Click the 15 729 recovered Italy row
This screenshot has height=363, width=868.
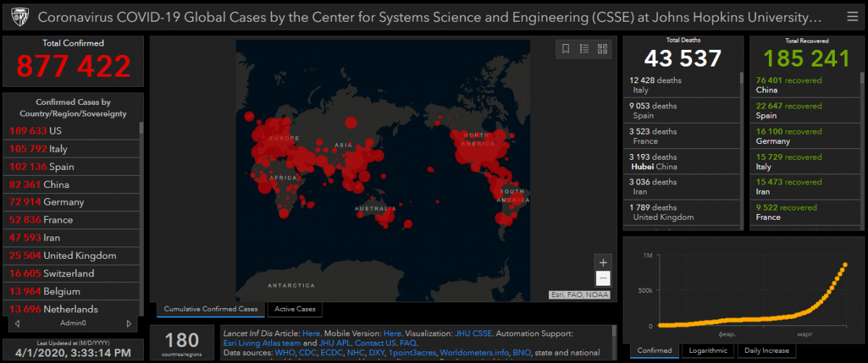tap(805, 161)
